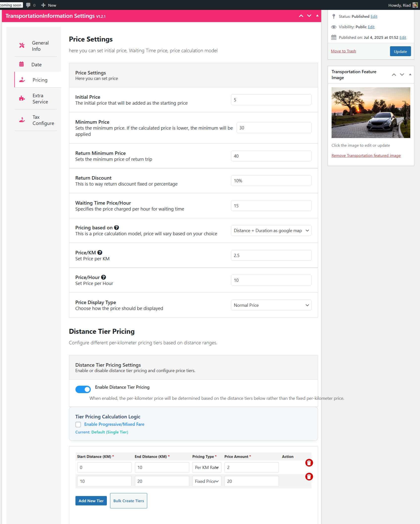
Task: Edit the Visibility setting
Action: click(371, 27)
